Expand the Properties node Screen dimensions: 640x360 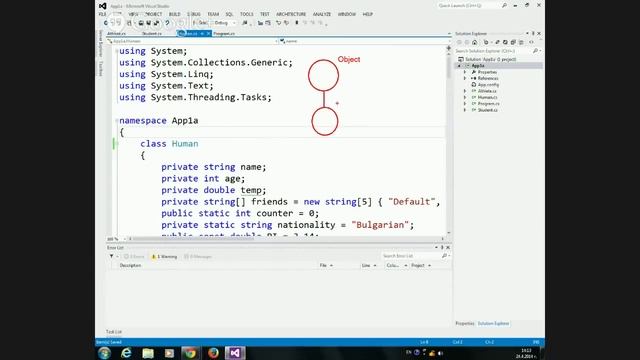pos(465,72)
